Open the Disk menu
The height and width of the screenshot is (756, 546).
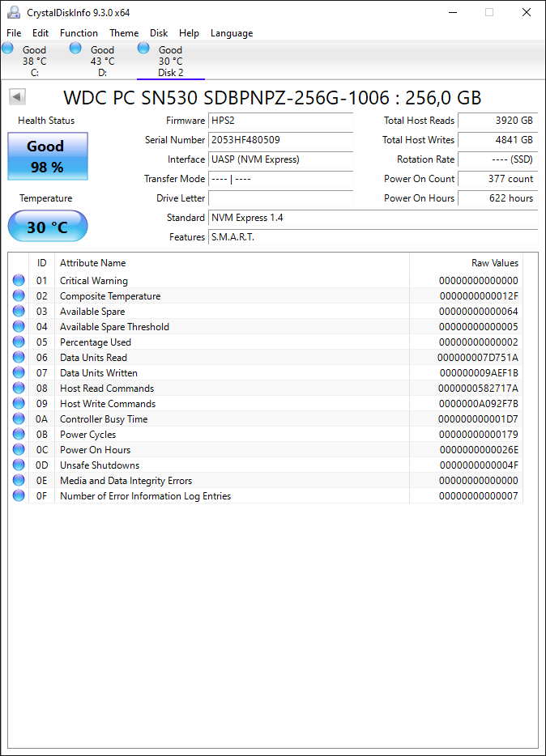(159, 33)
